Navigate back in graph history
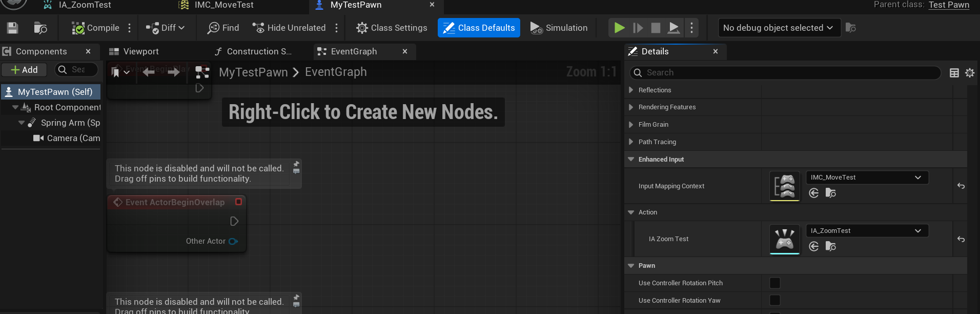Screen dimensions: 980x314 149,72
